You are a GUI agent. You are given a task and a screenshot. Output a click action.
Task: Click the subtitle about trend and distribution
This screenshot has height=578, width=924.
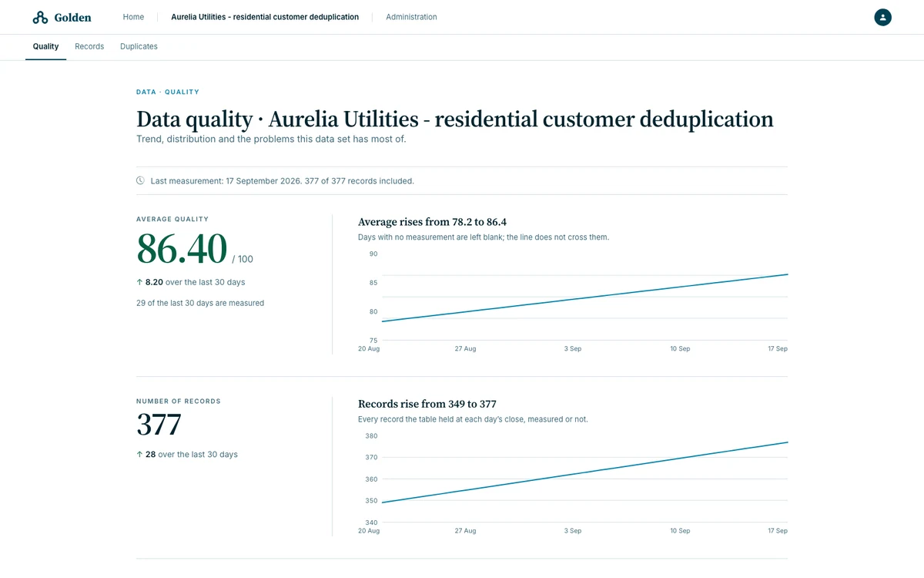click(x=271, y=139)
